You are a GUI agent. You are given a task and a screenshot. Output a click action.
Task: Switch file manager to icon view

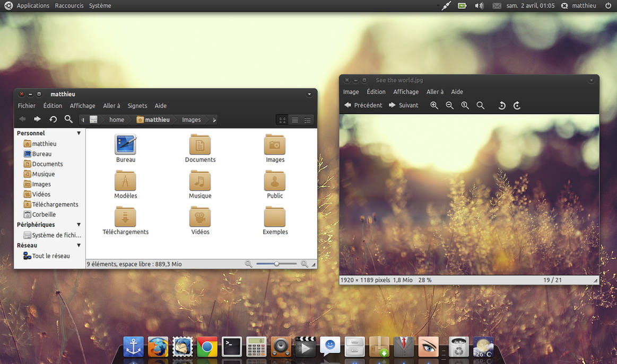point(282,120)
